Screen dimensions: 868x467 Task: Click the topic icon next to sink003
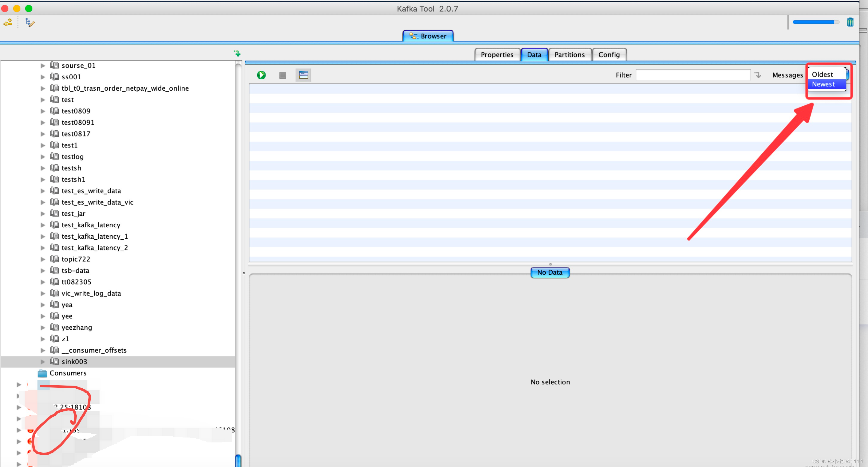point(54,361)
